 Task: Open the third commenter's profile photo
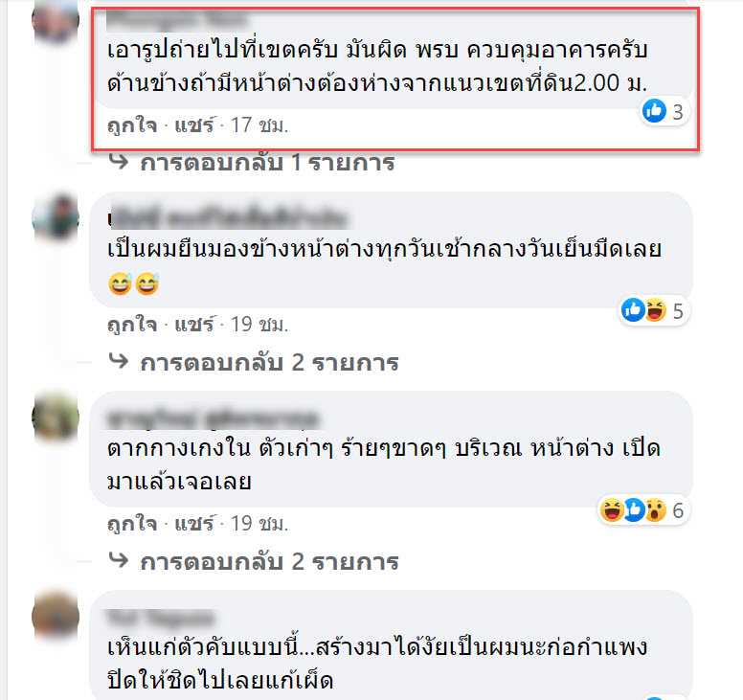click(x=56, y=417)
